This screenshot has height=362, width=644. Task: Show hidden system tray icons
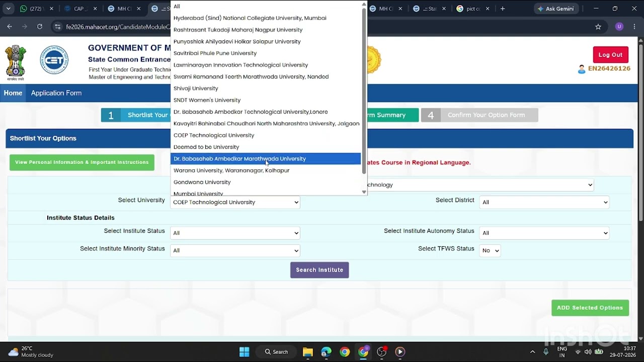click(x=532, y=352)
